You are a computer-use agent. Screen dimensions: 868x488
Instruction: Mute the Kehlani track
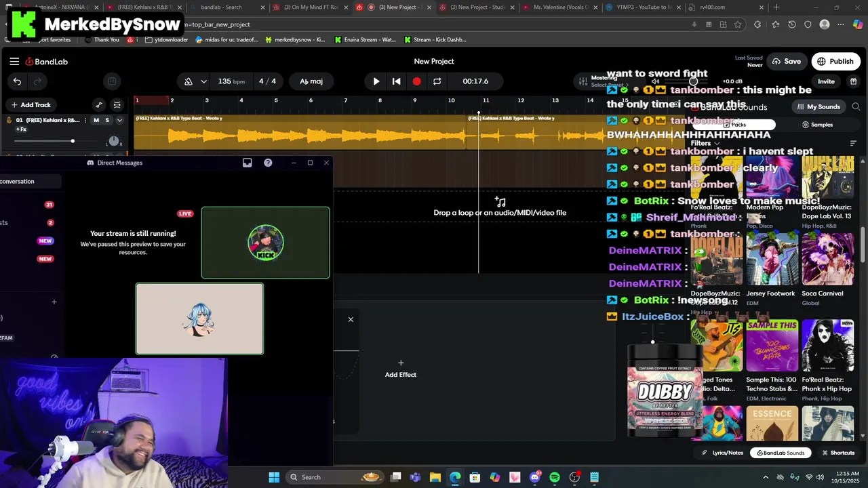(96, 120)
